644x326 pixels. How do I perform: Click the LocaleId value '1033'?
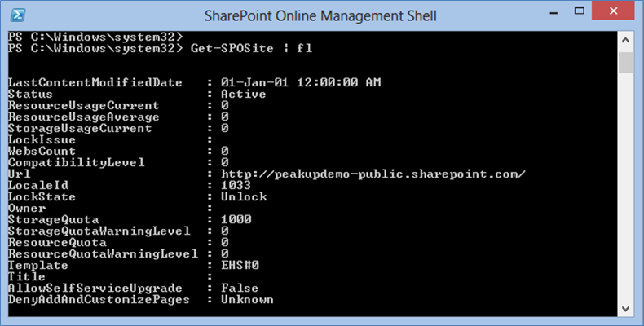point(236,185)
